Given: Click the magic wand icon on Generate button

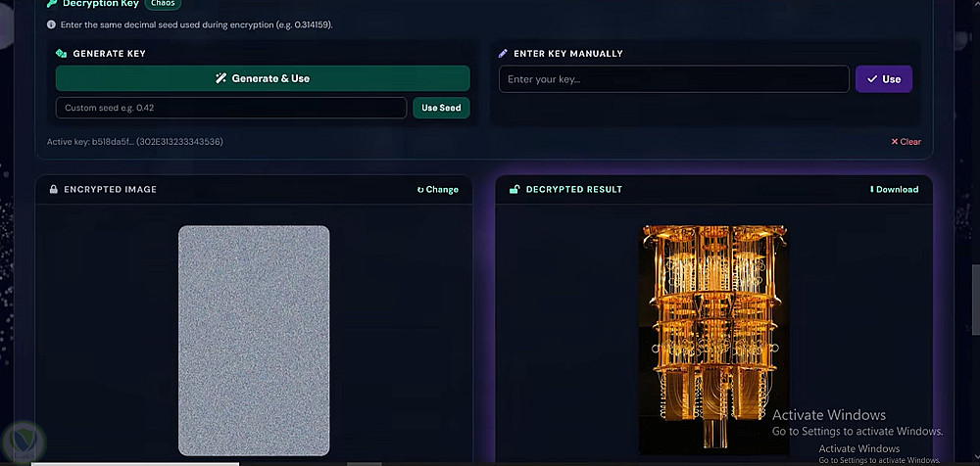Looking at the screenshot, I should point(220,78).
